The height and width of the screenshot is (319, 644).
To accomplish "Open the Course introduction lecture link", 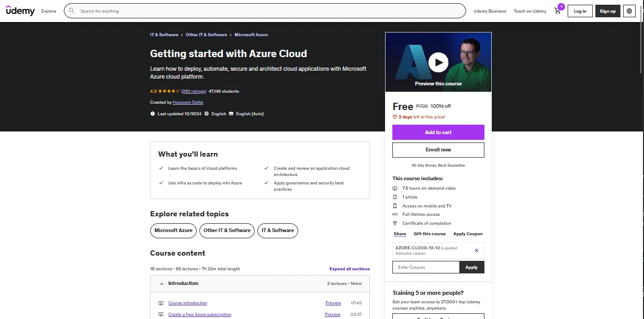I will (188, 303).
